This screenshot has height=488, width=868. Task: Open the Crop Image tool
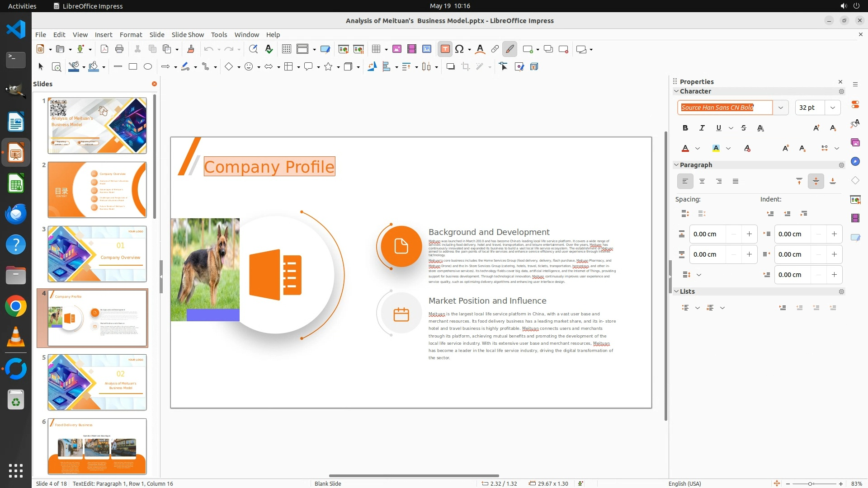click(466, 67)
